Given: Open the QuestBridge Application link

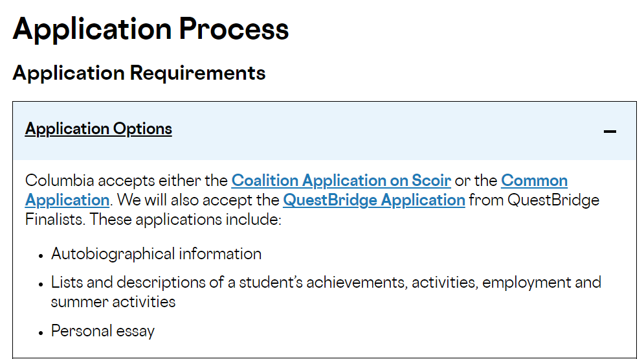Looking at the screenshot, I should (374, 200).
